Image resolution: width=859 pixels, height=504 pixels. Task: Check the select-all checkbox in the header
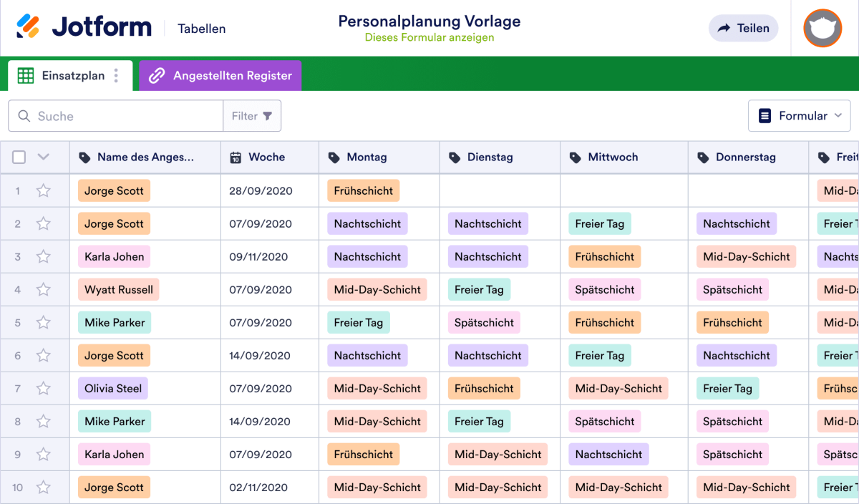(x=19, y=156)
